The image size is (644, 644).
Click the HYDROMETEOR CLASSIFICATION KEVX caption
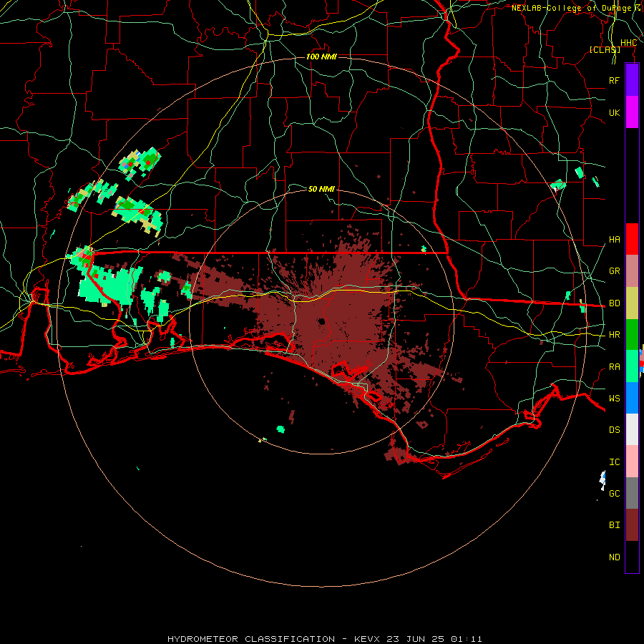325,639
